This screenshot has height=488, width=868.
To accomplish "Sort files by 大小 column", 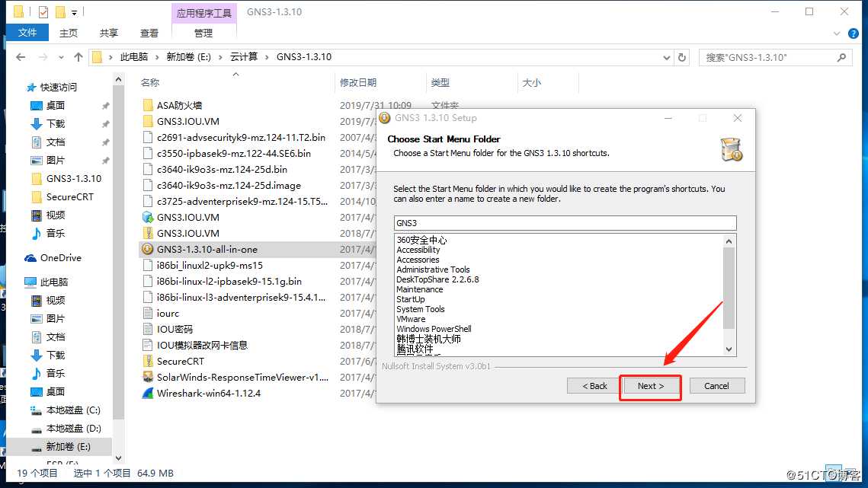I will click(531, 82).
